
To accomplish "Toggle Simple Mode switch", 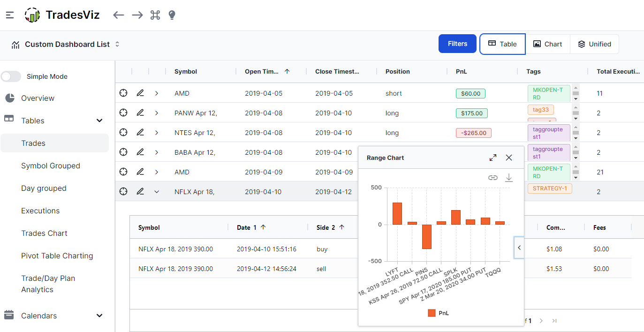I will (x=11, y=76).
